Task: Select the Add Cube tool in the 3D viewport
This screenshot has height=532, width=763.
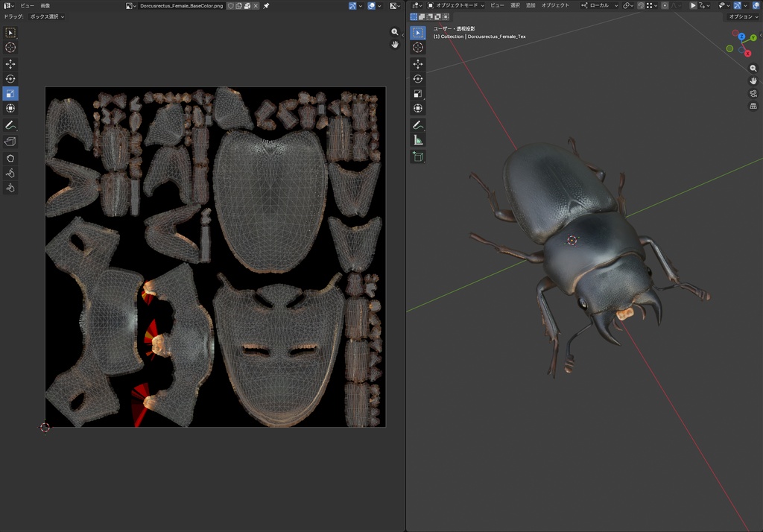Action: point(417,156)
